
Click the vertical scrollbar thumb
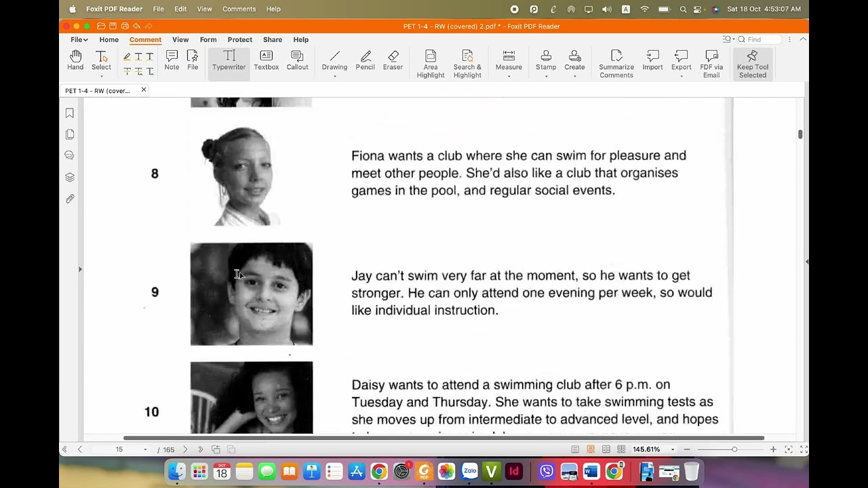800,134
